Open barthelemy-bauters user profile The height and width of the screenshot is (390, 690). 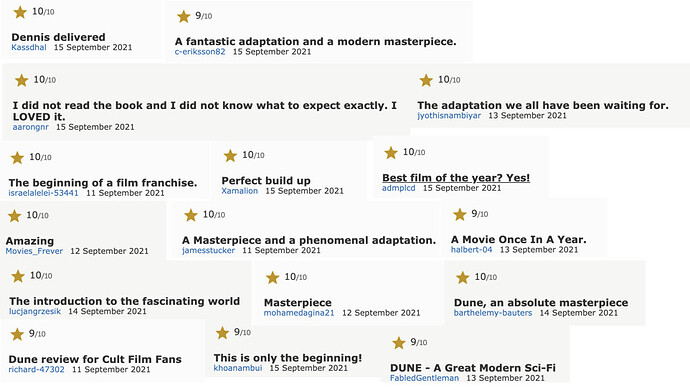(x=493, y=313)
